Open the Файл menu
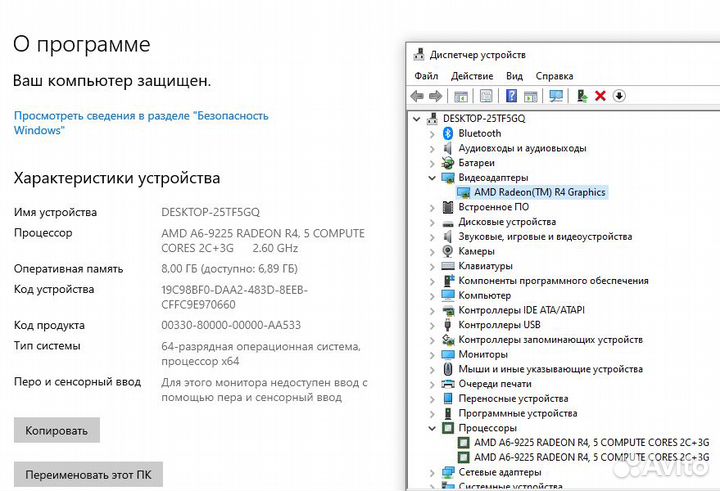 click(426, 76)
